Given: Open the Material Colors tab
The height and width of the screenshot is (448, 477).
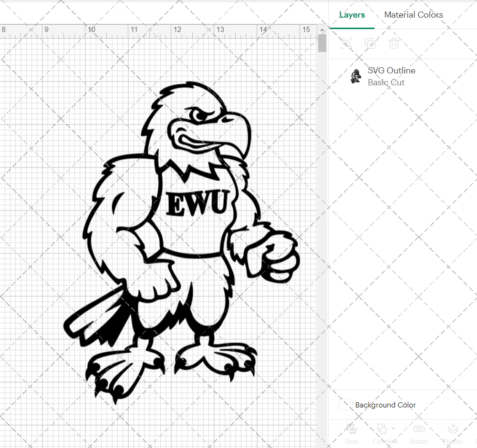Looking at the screenshot, I should 414,15.
